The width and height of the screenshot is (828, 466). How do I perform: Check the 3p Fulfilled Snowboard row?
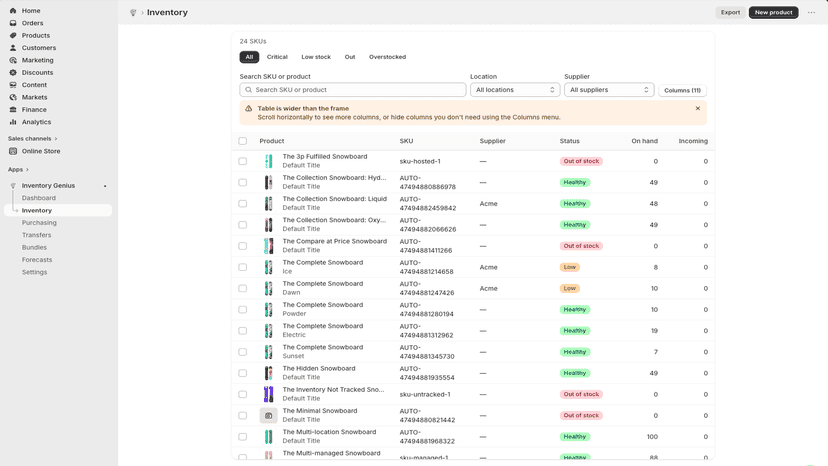242,161
